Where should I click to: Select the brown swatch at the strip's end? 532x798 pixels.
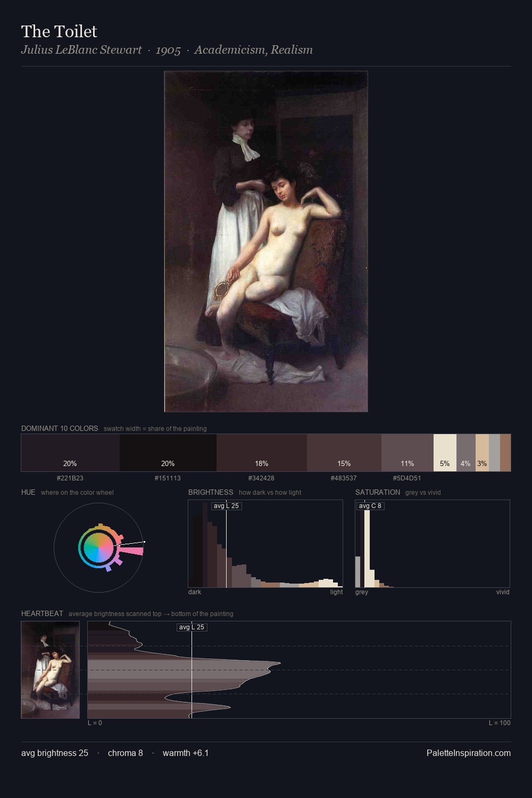point(505,453)
